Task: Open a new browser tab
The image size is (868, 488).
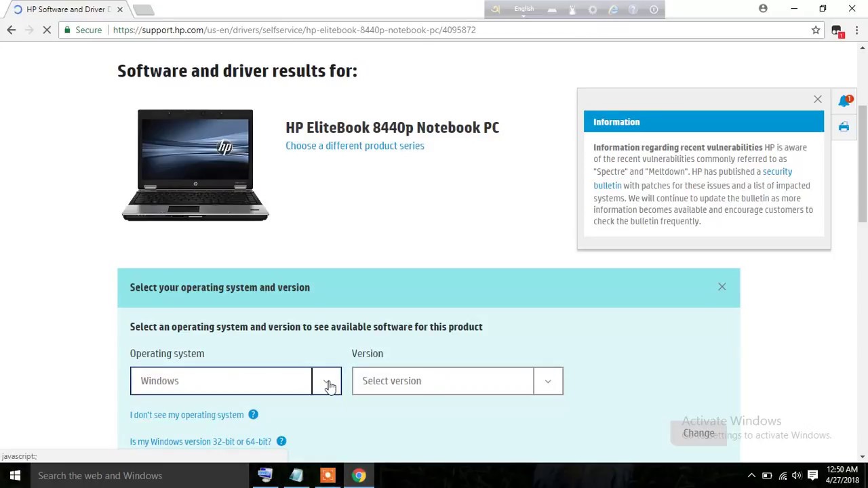Action: [143, 9]
